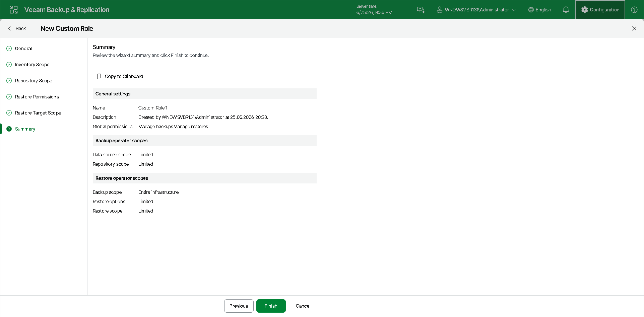This screenshot has width=644, height=317.
Task: Jump to Restore Permissions step
Action: [x=37, y=97]
